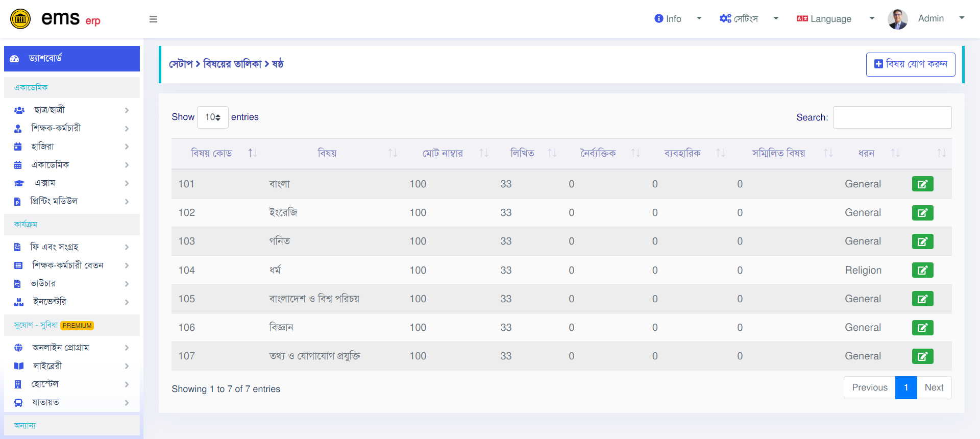
Task: Click the Admin profile avatar
Action: coord(897,19)
